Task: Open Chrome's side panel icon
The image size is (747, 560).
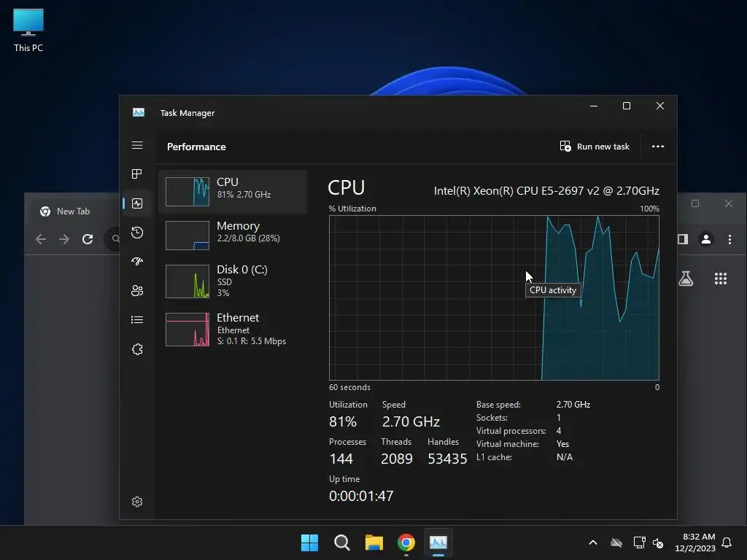Action: click(x=683, y=239)
